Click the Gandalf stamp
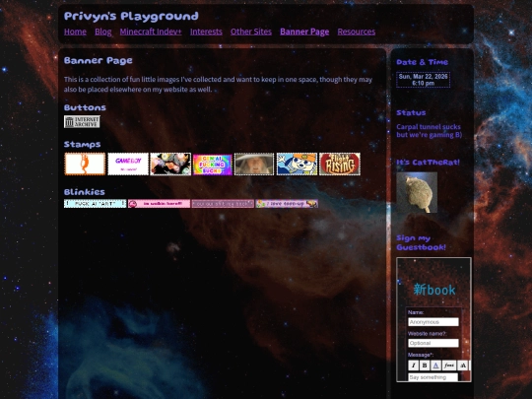The width and height of the screenshot is (532, 399). click(254, 164)
